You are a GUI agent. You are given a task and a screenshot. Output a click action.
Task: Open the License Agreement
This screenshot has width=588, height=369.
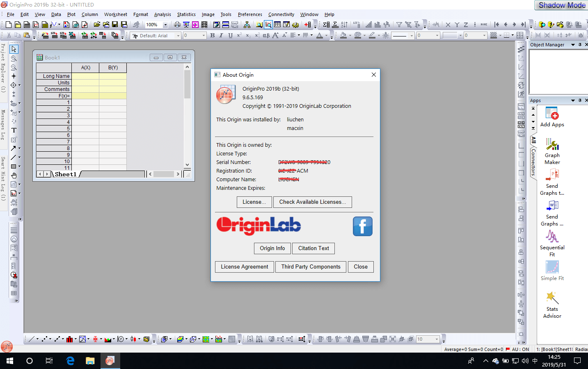[245, 267]
